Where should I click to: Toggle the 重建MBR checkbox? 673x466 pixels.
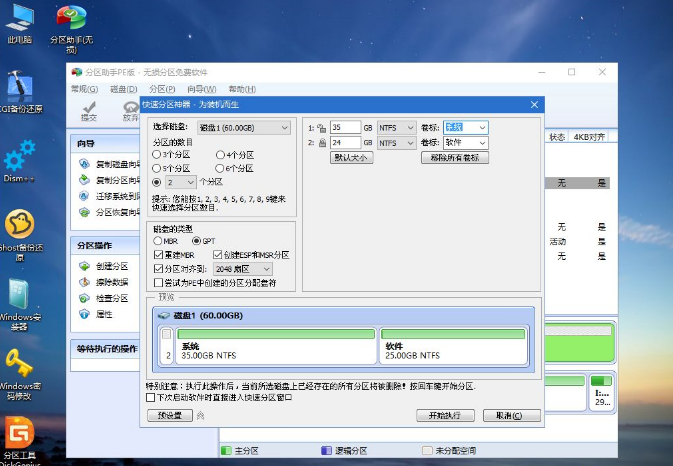coord(158,255)
